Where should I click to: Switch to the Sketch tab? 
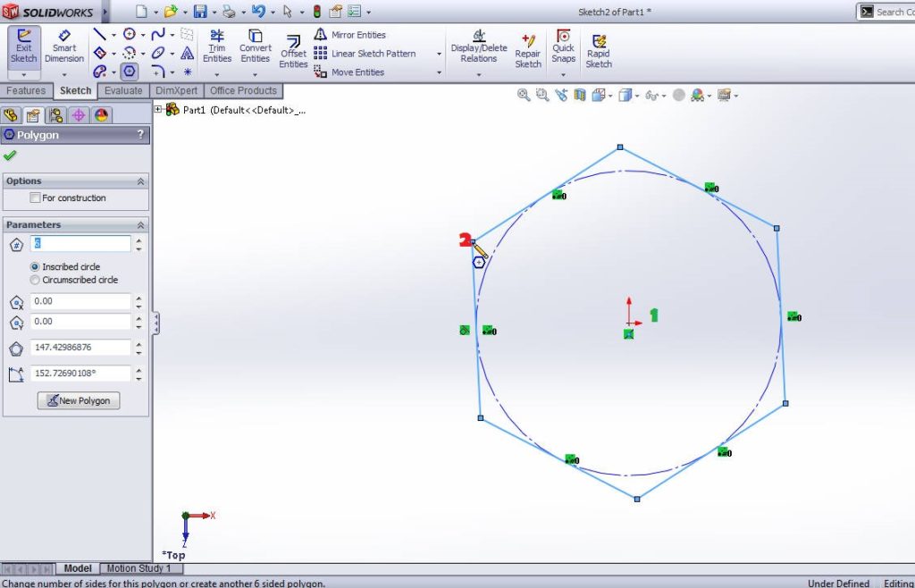pyautogui.click(x=75, y=90)
